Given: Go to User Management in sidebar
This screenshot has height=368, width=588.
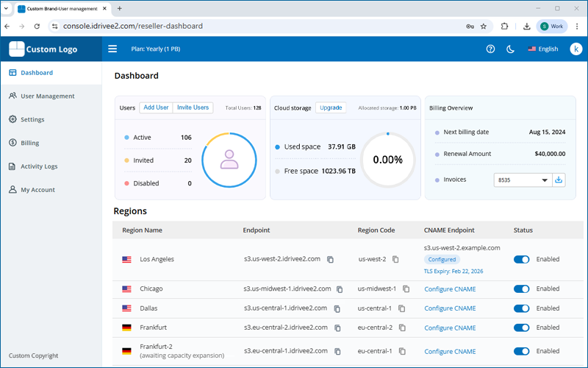Looking at the screenshot, I should pos(47,96).
